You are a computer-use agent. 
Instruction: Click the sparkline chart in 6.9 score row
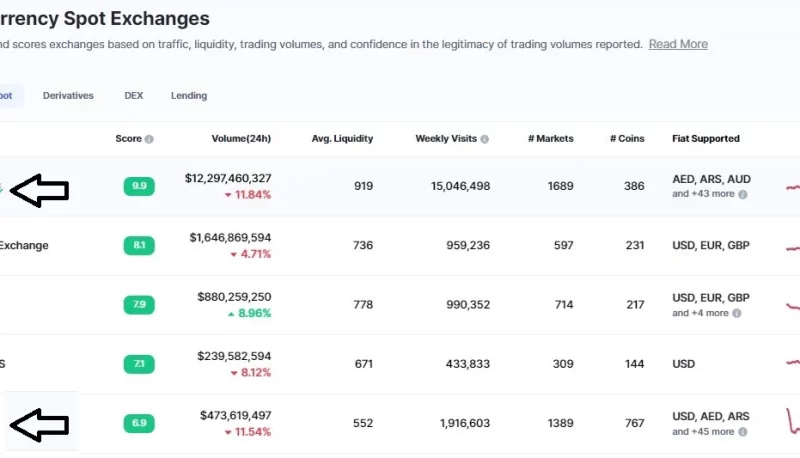point(792,421)
